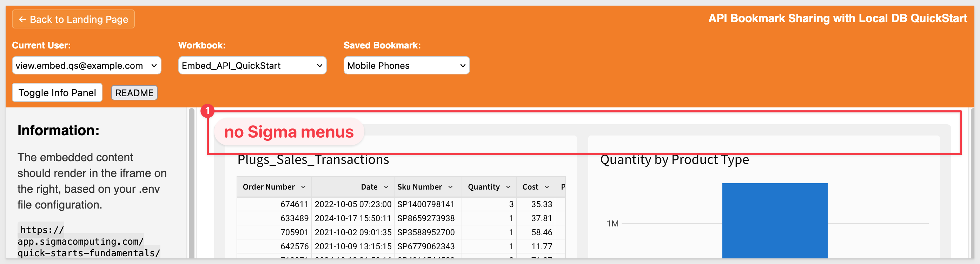The width and height of the screenshot is (980, 264).
Task: Select the Date column header text
Action: (369, 187)
